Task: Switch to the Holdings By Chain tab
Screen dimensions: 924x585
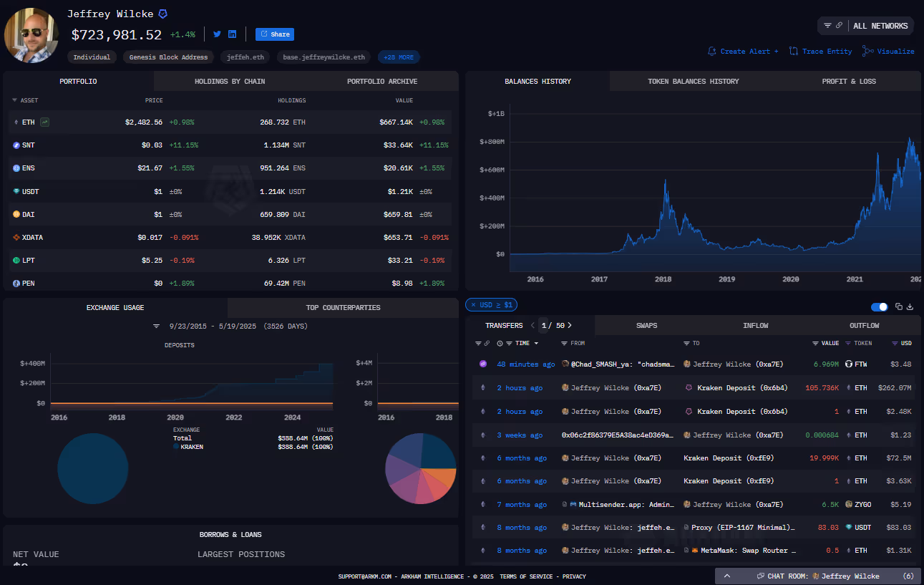Action: 230,81
